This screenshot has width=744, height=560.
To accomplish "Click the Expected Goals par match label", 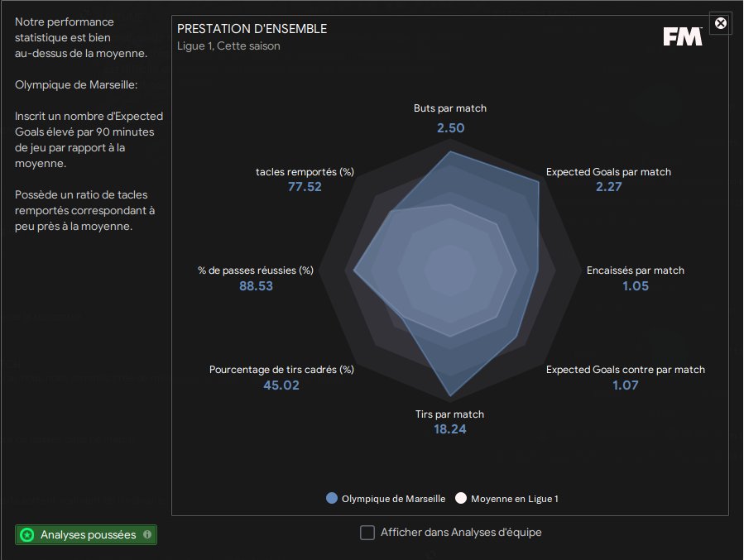I will pyautogui.click(x=608, y=172).
